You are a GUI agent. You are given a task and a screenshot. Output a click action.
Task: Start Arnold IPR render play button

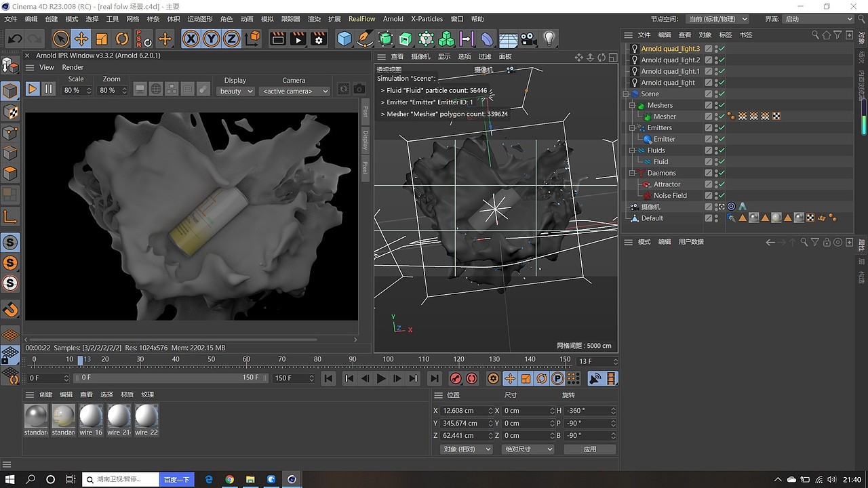[x=33, y=89]
